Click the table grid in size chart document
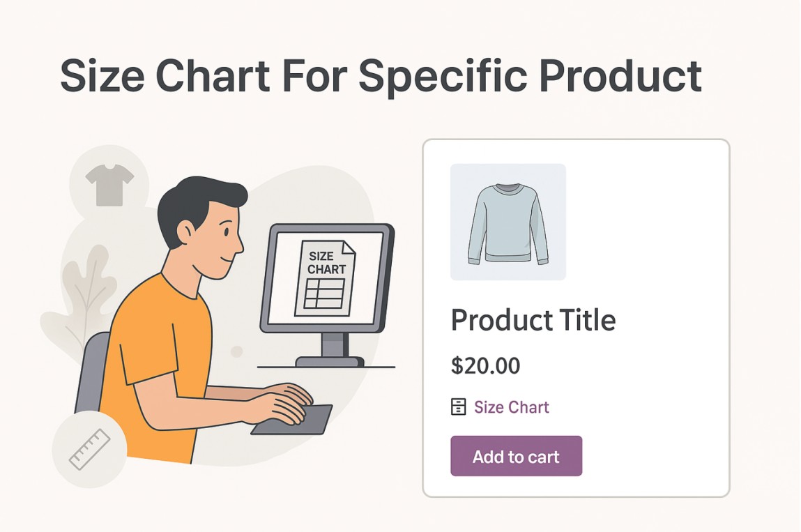 tap(324, 294)
